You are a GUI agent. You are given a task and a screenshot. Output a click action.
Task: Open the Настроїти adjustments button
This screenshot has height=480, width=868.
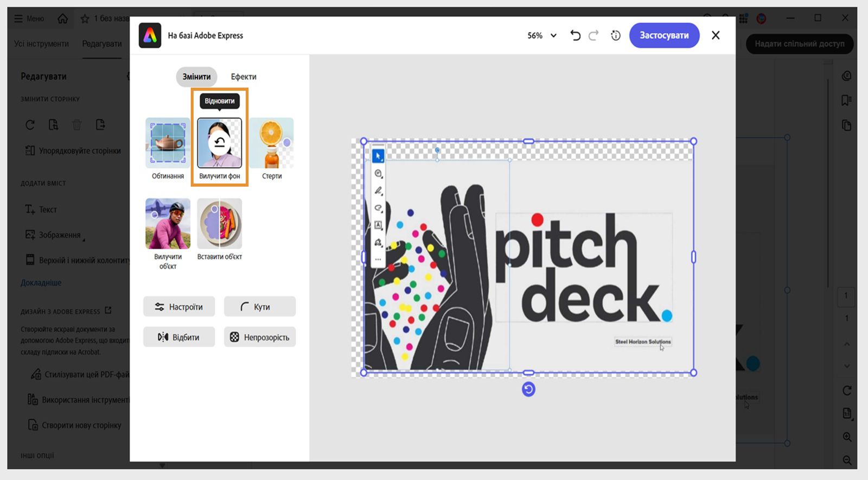pos(179,306)
